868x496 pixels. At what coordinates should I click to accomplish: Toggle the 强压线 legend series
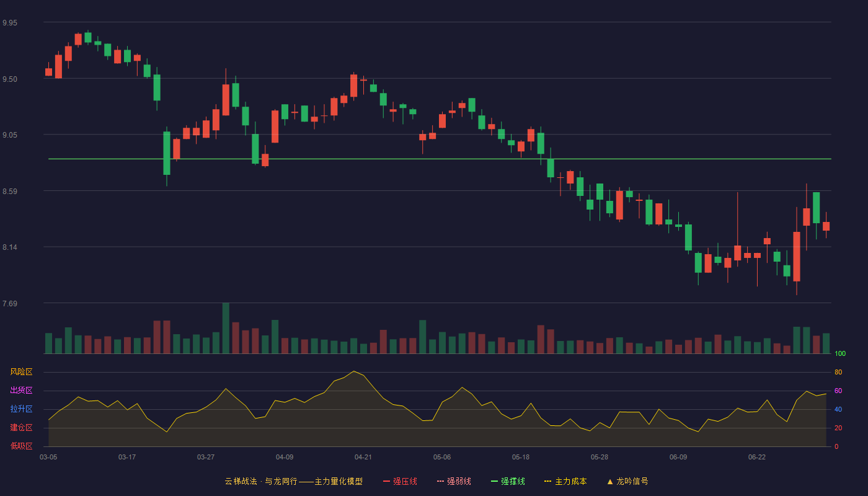pos(400,481)
